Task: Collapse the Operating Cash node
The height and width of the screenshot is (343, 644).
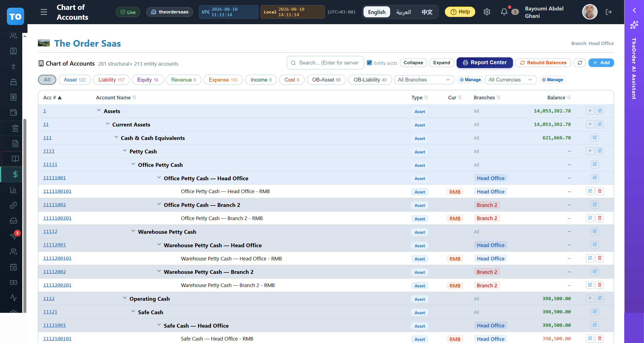Action: point(124,298)
